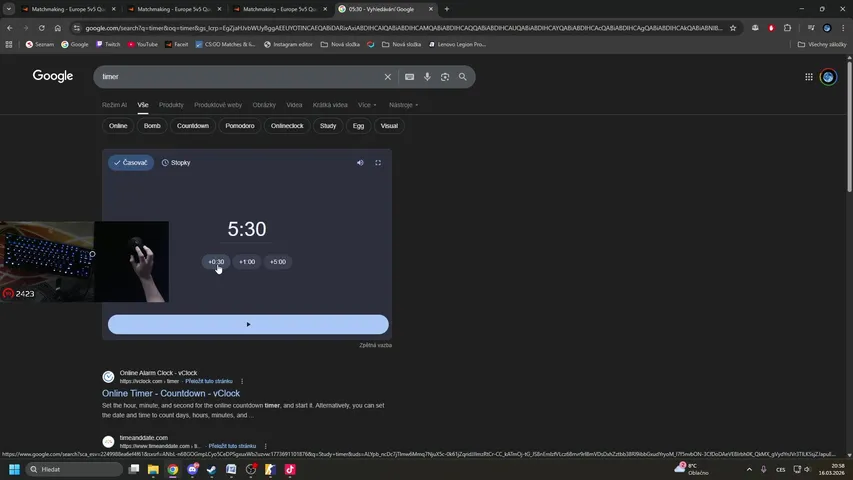Screen dimensions: 853x480
Task: Edit the timer value 5:30
Action: 247,229
